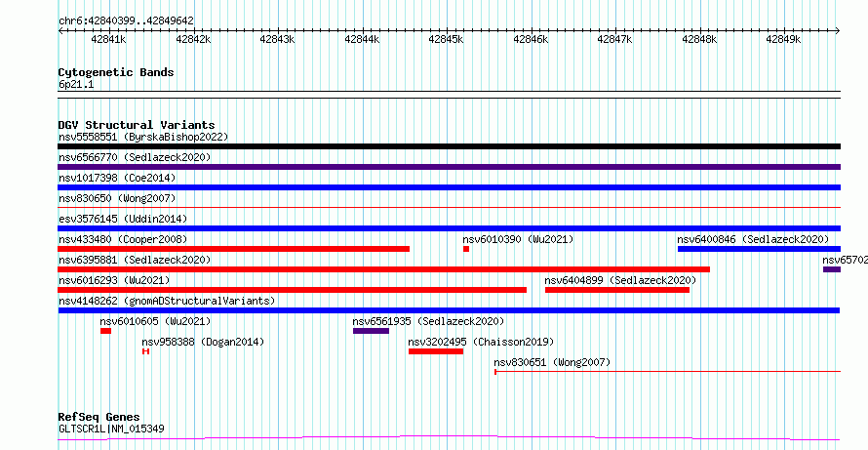The width and height of the screenshot is (868, 450).
Task: Open the esv3576145 (Uddin2014) variant label
Action: 123,219
